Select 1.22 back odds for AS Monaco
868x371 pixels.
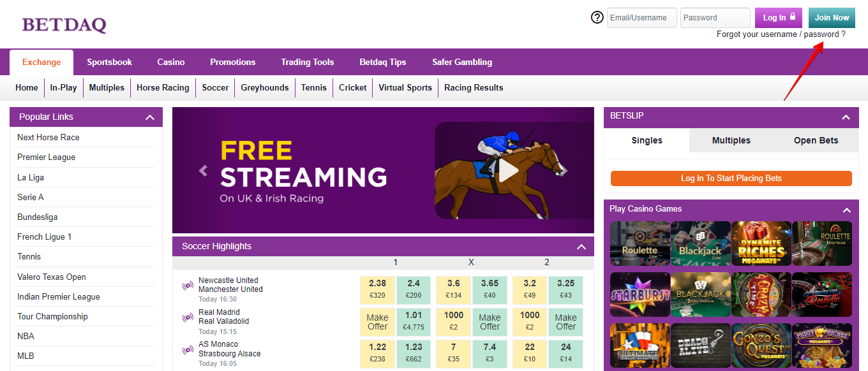[x=377, y=354]
